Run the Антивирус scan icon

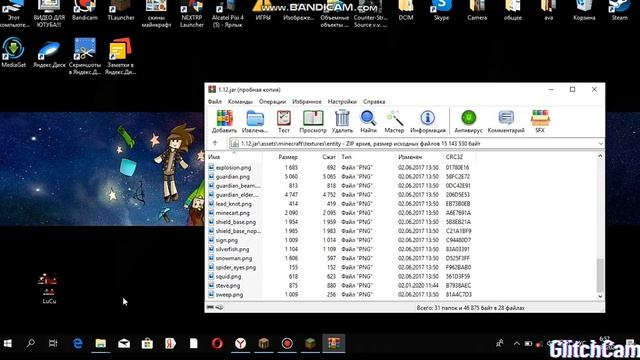coord(469,121)
